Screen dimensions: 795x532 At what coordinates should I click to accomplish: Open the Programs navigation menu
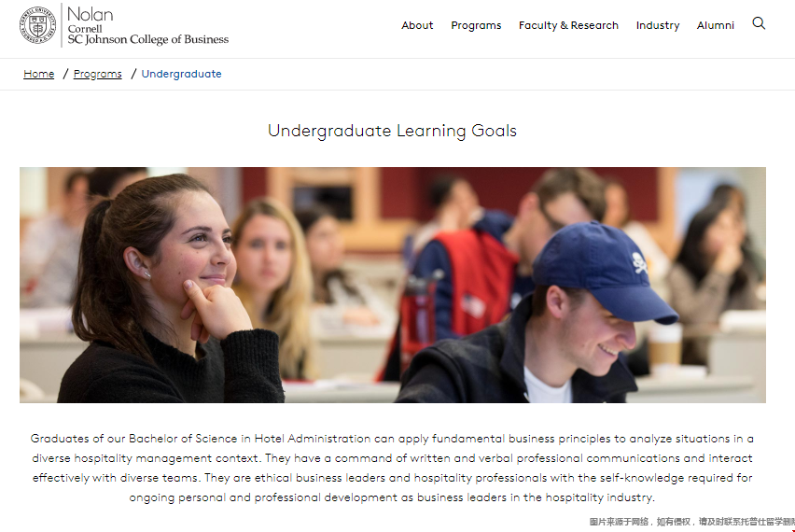click(x=476, y=25)
